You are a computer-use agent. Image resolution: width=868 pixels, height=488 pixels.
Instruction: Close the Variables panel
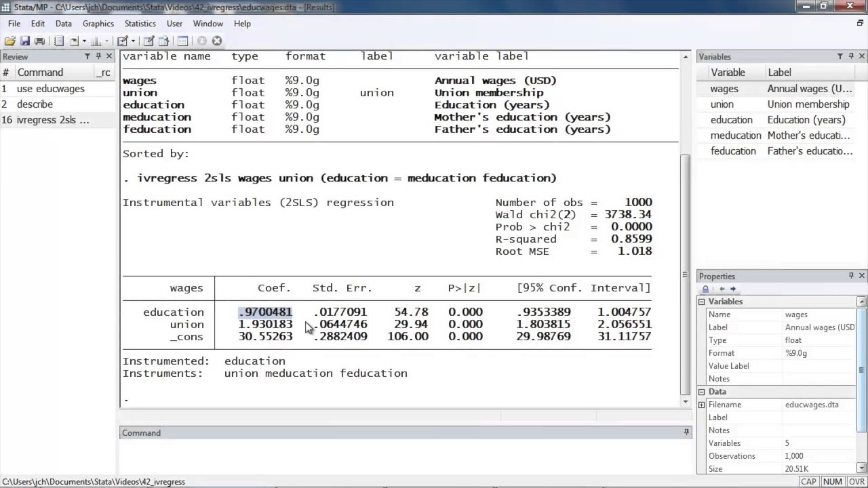tap(862, 56)
